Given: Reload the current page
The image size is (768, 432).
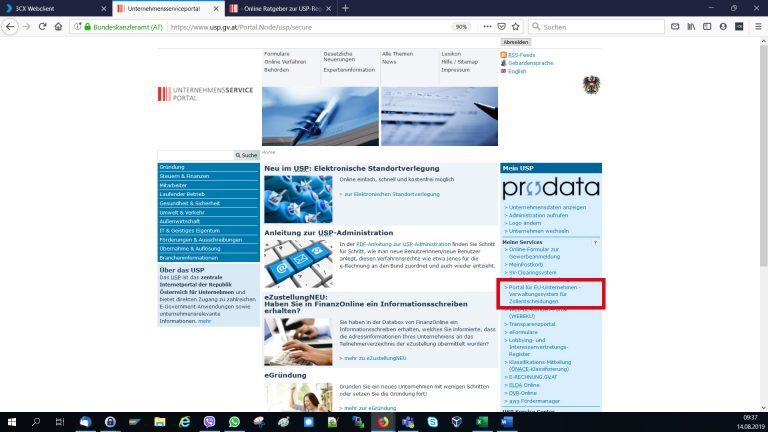Looking at the screenshot, I should tap(43, 27).
